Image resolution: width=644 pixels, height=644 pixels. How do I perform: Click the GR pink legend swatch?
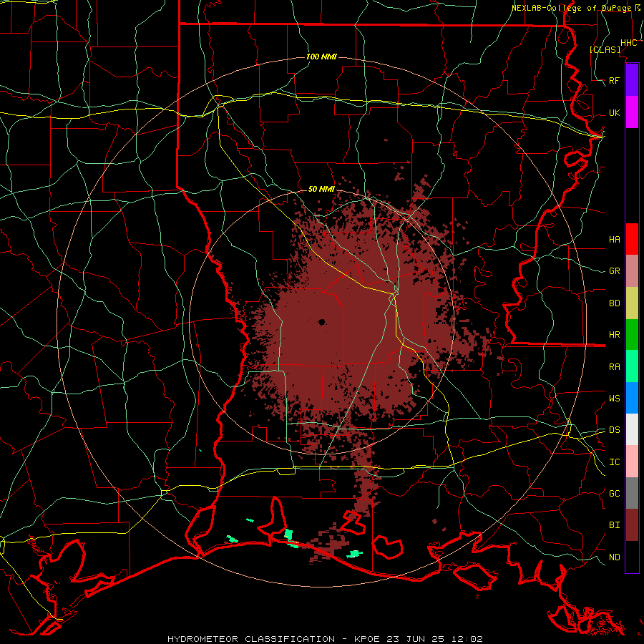click(x=632, y=271)
